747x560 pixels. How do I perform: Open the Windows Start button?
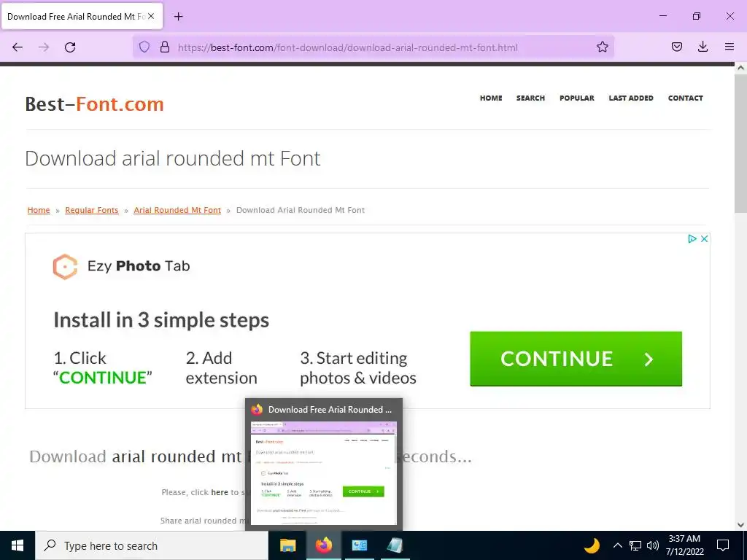pos(18,545)
